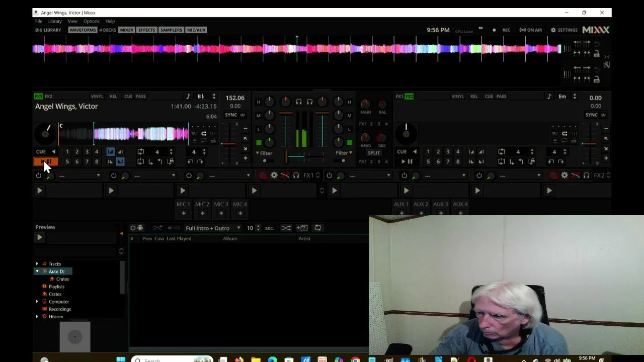644x362 pixels.
Task: Toggle the first FX1 effect power icon
Action: (38, 175)
